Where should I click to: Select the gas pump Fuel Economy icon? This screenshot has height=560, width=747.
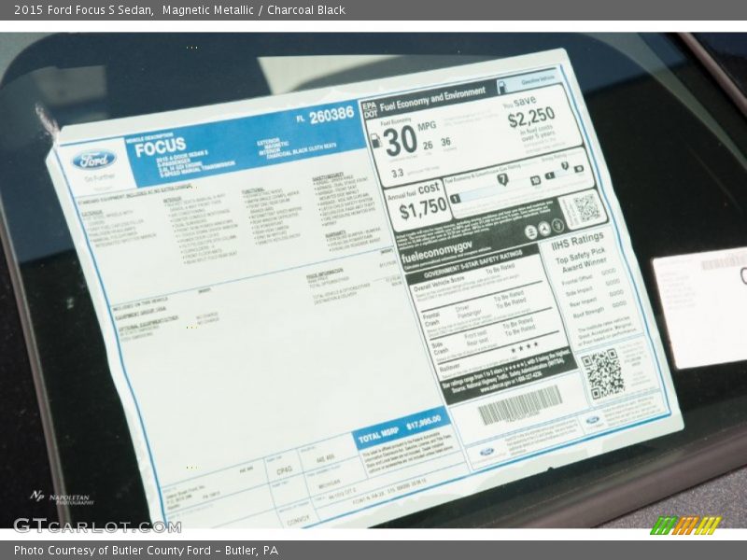375,142
